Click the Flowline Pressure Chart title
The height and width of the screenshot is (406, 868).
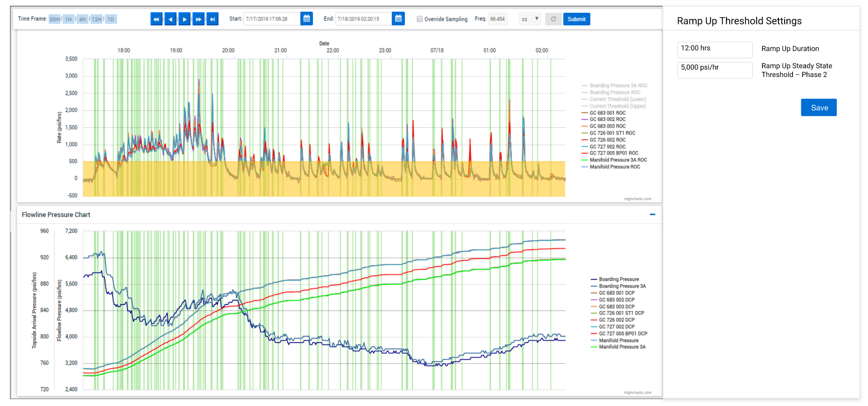pyautogui.click(x=56, y=215)
